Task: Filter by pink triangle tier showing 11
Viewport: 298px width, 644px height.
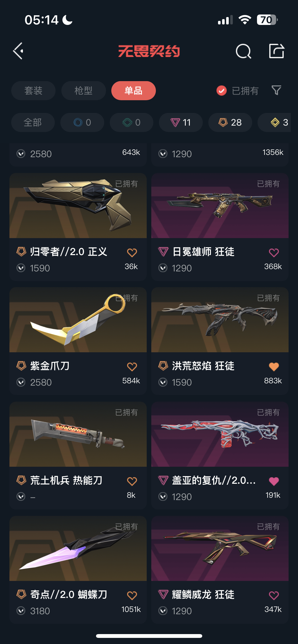Action: click(181, 122)
